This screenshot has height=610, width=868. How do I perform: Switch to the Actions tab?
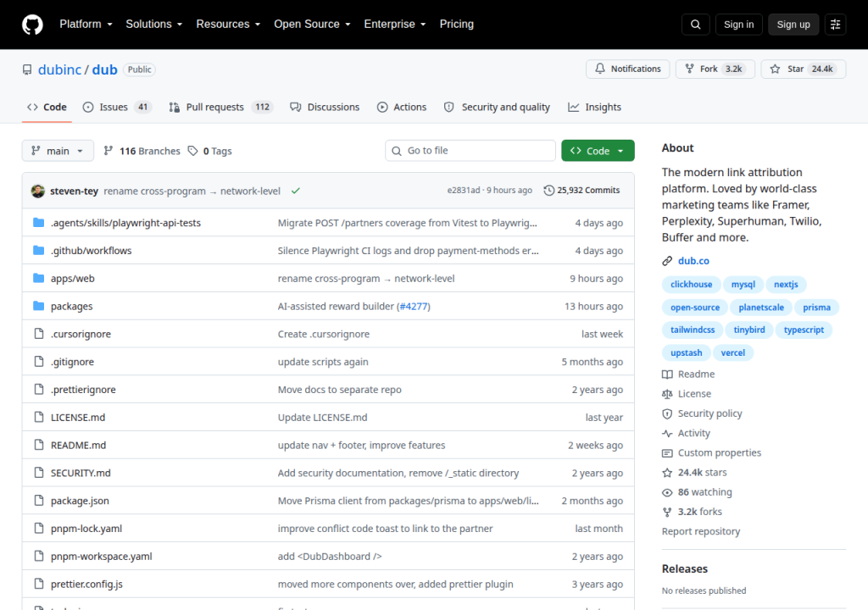click(x=402, y=107)
